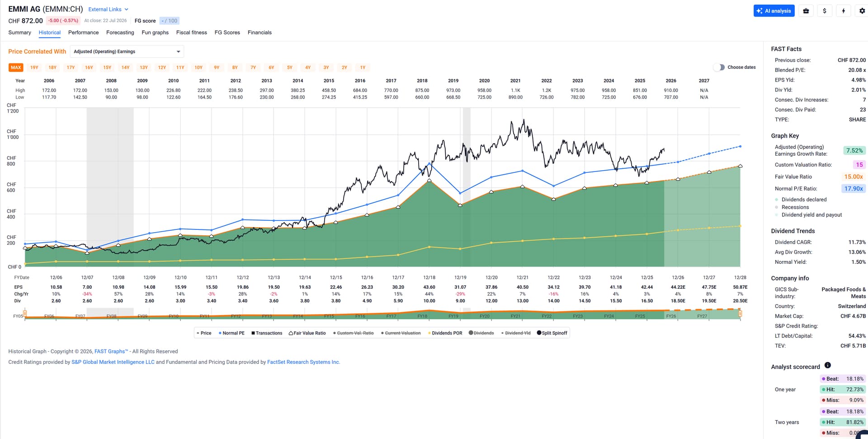Set the chart range to 15Y

click(107, 67)
